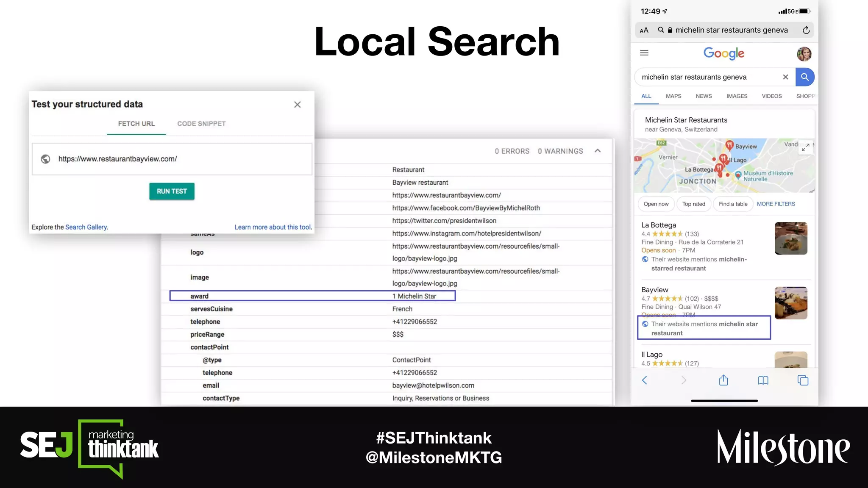This screenshot has width=868, height=488.
Task: Select the IMAGES results tab
Action: [737, 96]
